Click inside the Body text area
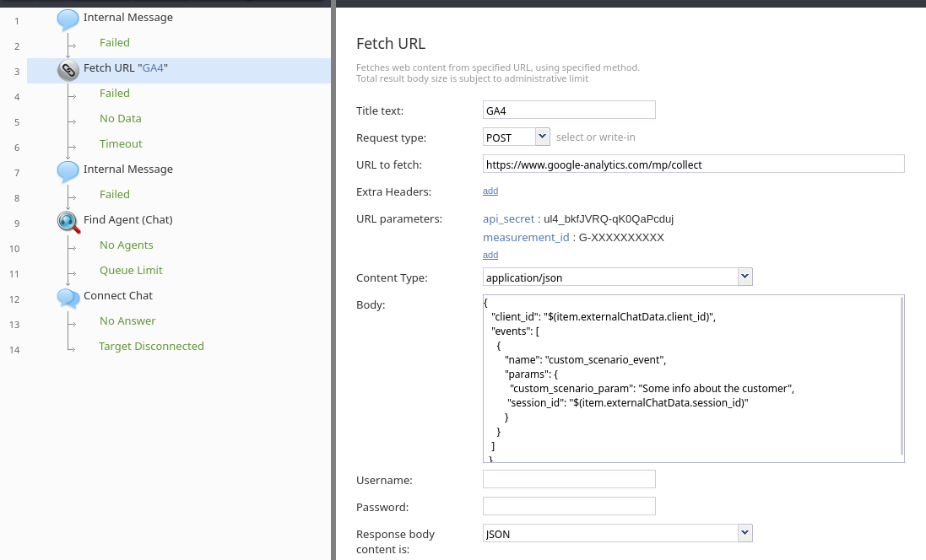The width and height of the screenshot is (926, 560). 691,379
